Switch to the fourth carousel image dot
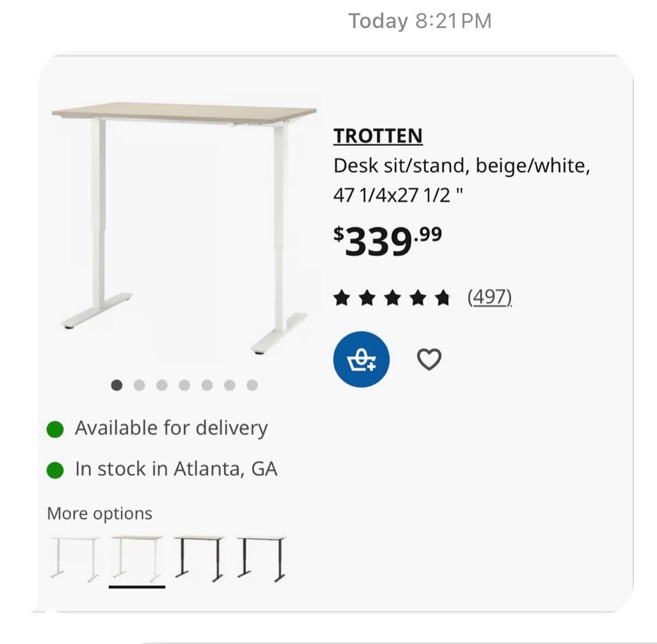This screenshot has width=657, height=644. coord(185,385)
